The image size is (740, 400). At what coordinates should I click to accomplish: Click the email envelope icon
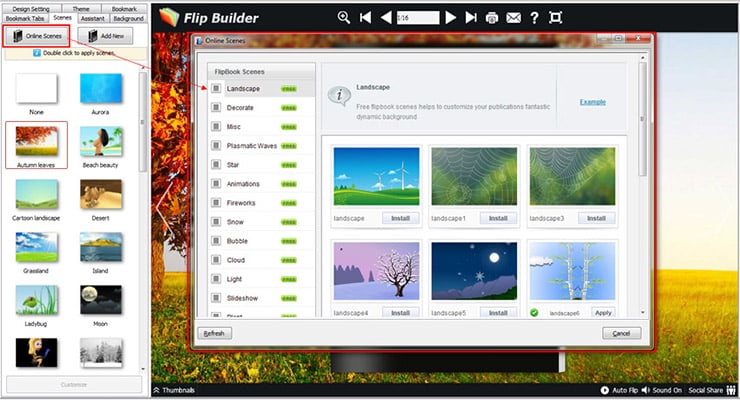coord(513,17)
